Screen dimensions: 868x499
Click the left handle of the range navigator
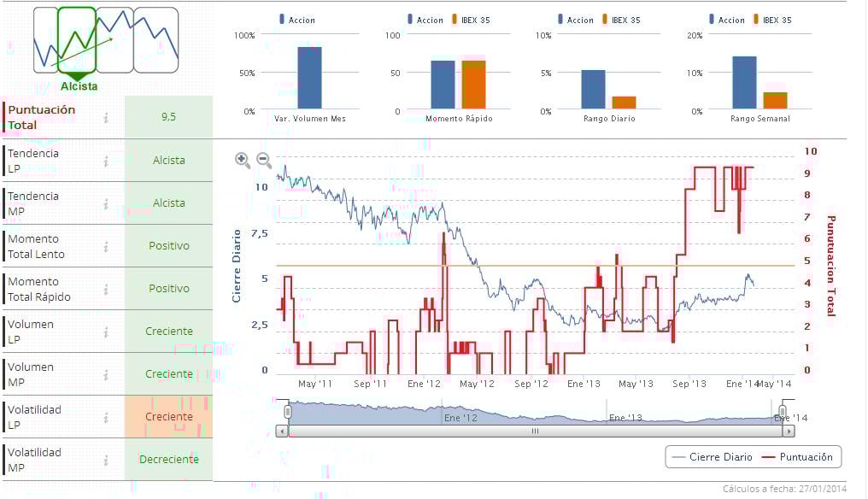click(288, 412)
